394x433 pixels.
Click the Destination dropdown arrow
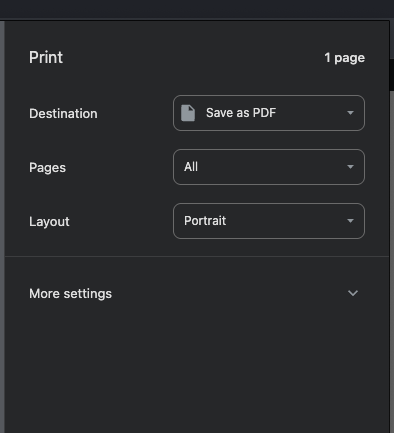coord(350,113)
